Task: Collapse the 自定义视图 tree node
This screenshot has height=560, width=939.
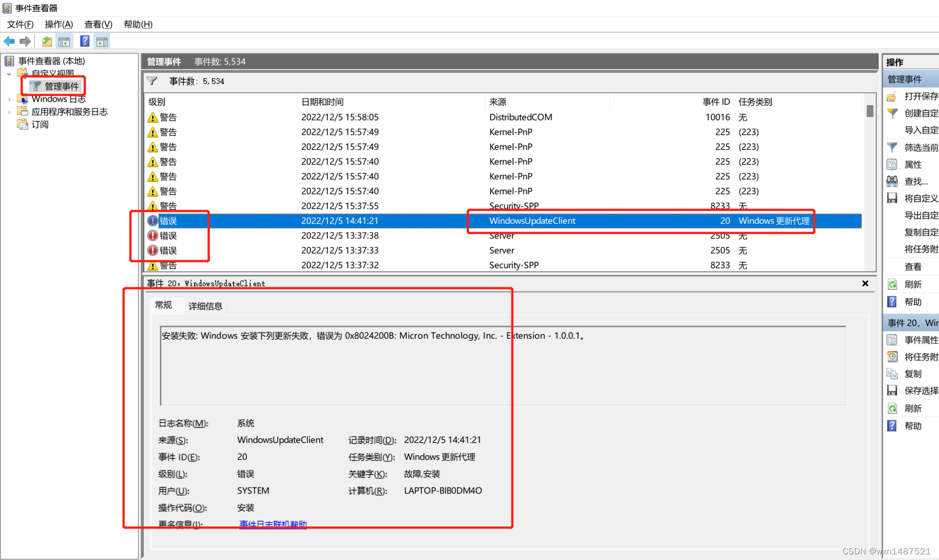Action: tap(9, 74)
